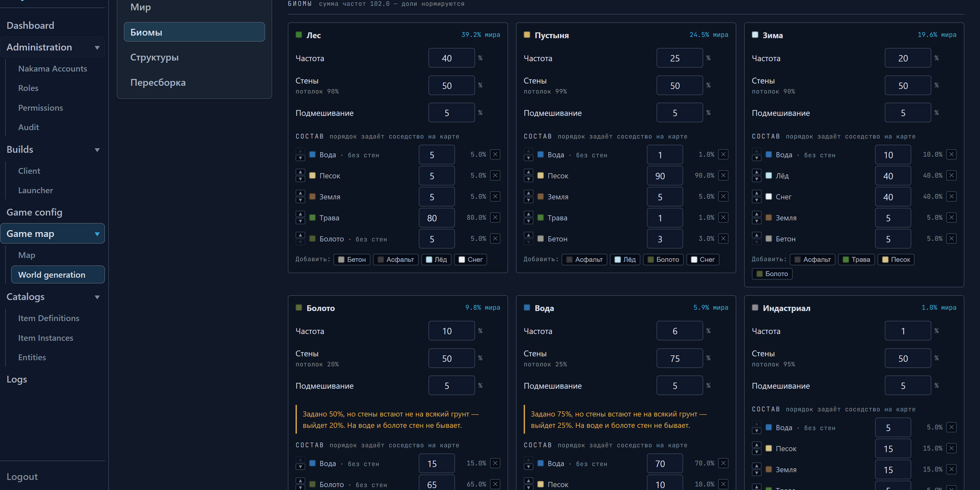
Task: Click the Лес biome green color swatch
Action: coord(299,35)
